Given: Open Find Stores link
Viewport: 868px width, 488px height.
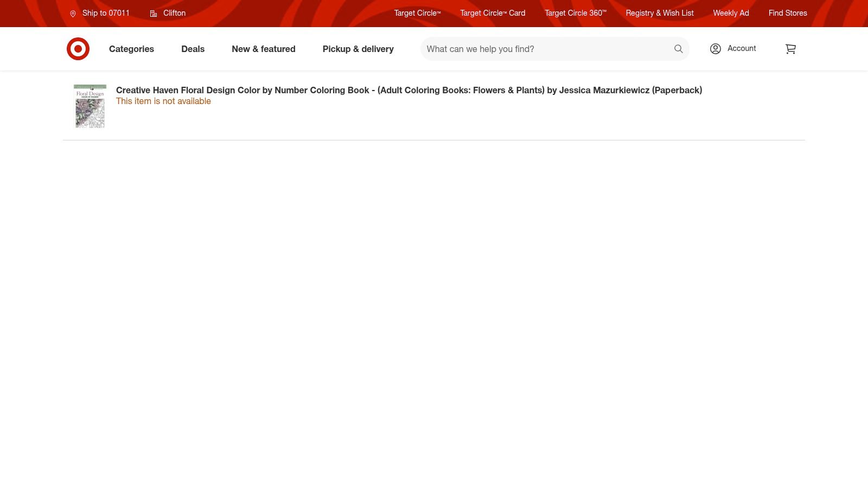Looking at the screenshot, I should coord(788,13).
